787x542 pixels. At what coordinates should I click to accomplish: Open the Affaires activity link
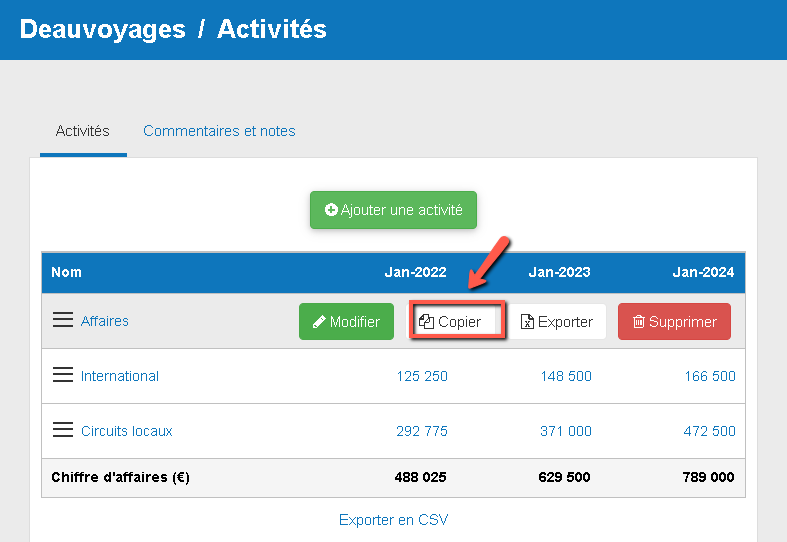coord(105,321)
